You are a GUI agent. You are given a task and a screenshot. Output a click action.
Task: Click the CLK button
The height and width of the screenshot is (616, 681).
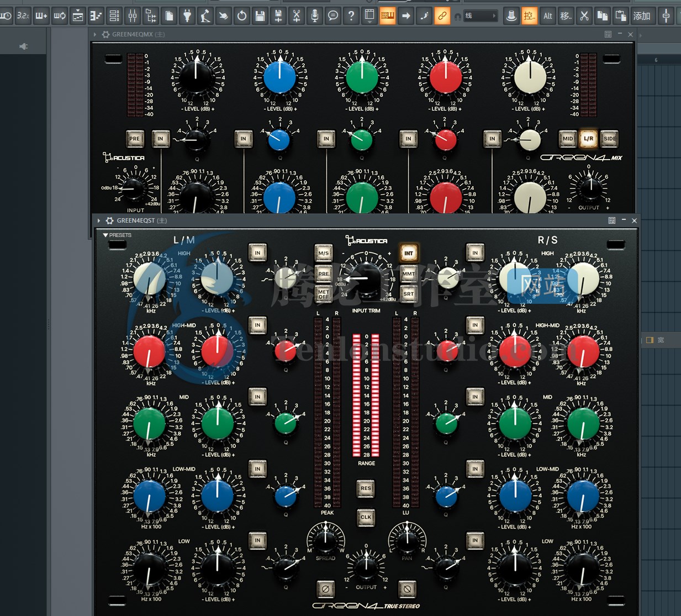coord(366,518)
